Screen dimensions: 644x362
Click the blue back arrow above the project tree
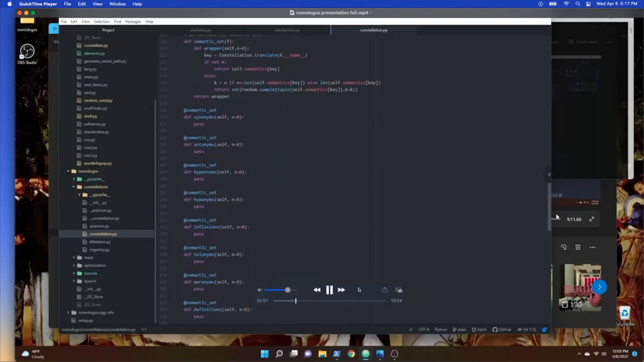54,28
